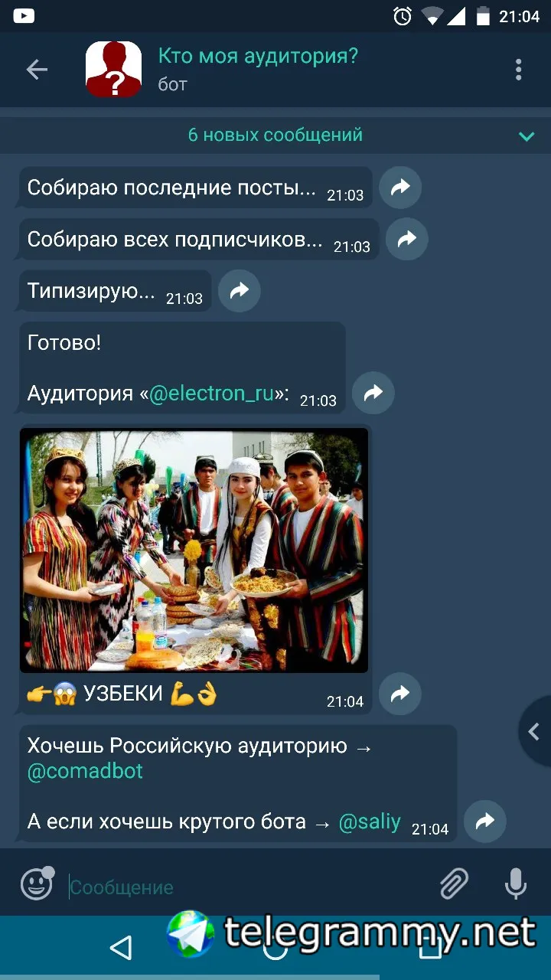This screenshot has width=551, height=980.
Task: Open the three-dot chat options menu
Action: pos(518,70)
